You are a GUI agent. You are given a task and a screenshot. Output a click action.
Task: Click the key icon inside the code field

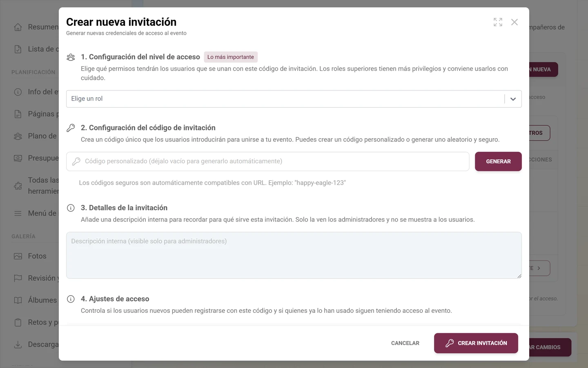(76, 162)
